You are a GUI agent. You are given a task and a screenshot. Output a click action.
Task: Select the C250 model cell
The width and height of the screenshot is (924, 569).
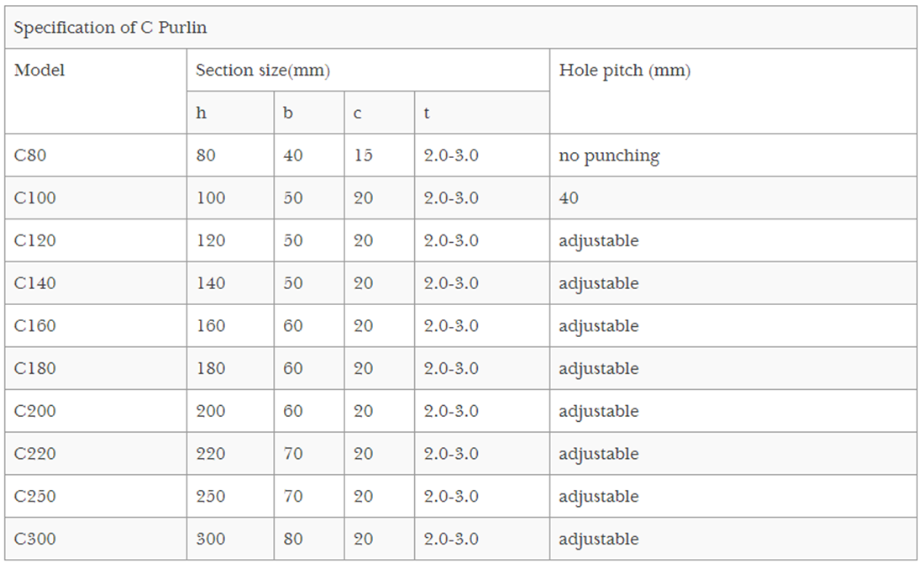pyautogui.click(x=35, y=497)
